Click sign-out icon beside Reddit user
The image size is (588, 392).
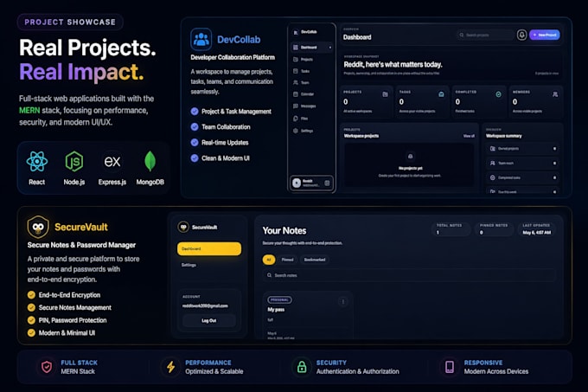[x=327, y=183]
